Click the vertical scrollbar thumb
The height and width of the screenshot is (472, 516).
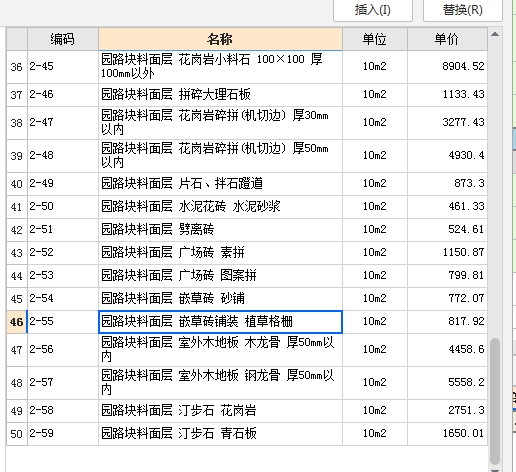(x=495, y=401)
